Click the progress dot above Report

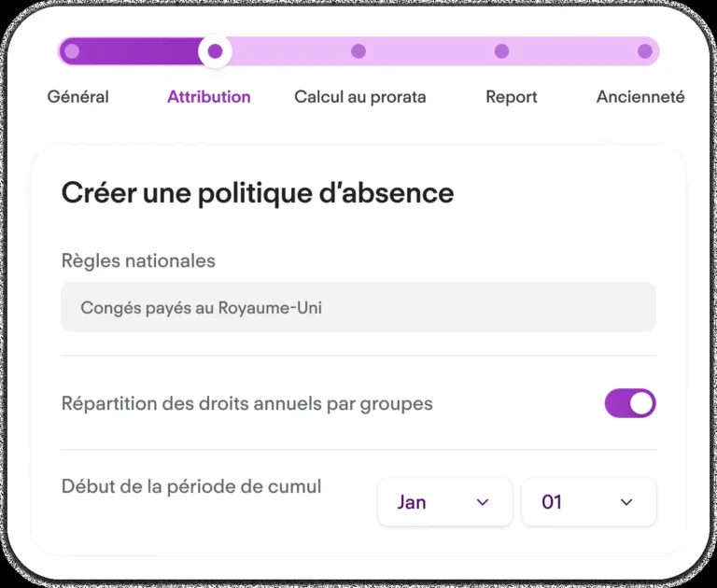(x=501, y=51)
